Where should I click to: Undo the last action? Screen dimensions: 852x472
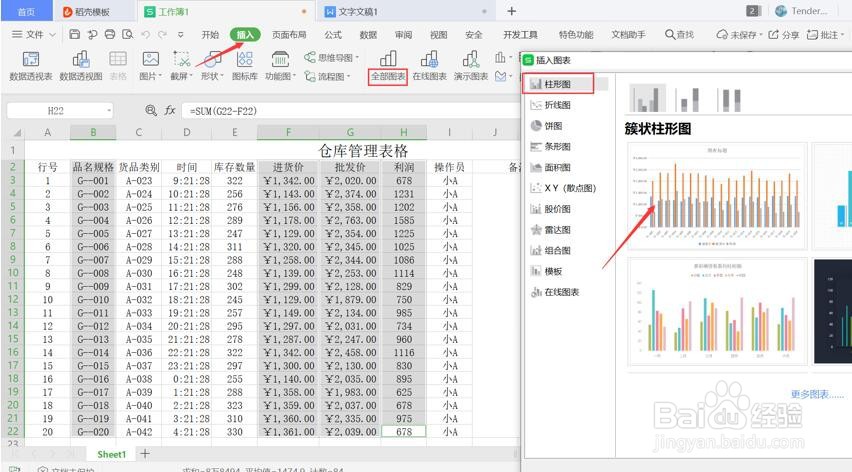point(145,35)
